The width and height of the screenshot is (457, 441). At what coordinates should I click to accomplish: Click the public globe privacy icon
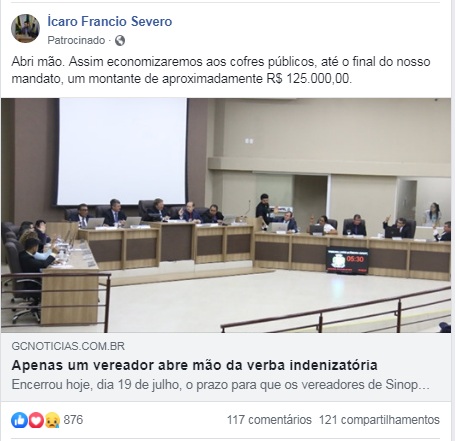coord(120,41)
